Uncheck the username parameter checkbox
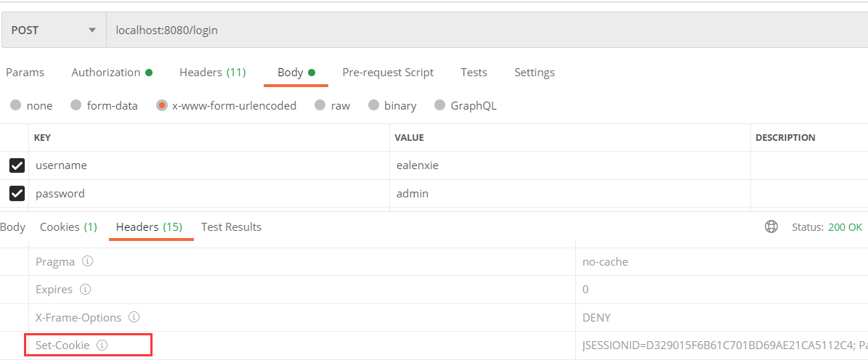This screenshot has width=868, height=360. [17, 166]
